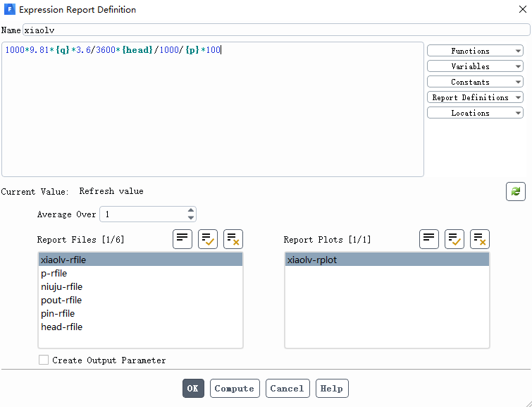Image resolution: width=532 pixels, height=407 pixels.
Task: Click the Refresh value text
Action: (x=111, y=191)
